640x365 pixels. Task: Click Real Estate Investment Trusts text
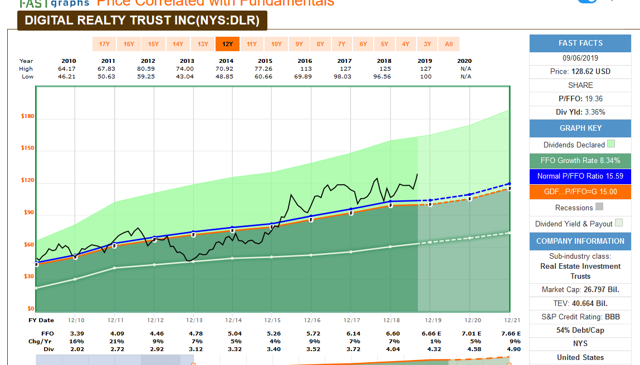[x=580, y=271]
